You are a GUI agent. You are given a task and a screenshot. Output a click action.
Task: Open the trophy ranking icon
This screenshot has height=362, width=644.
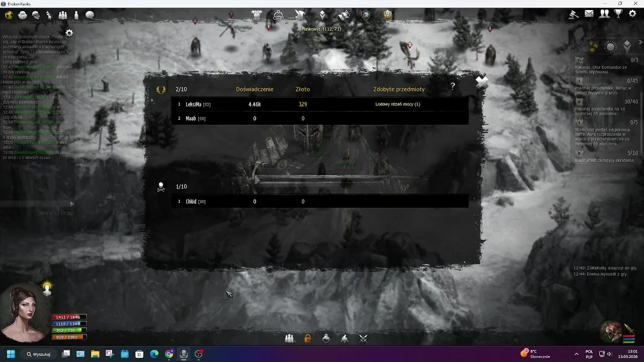pyautogui.click(x=618, y=14)
